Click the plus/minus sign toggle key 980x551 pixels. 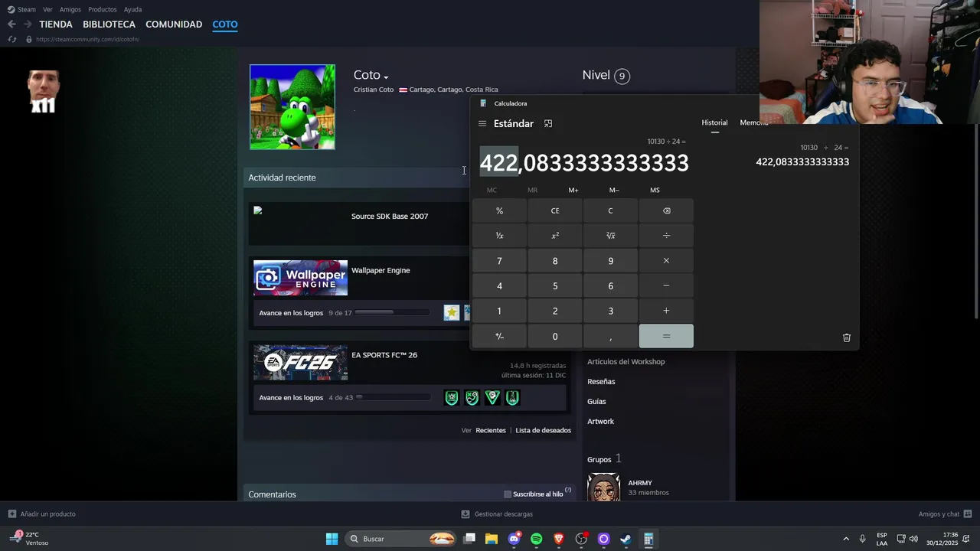[499, 336]
